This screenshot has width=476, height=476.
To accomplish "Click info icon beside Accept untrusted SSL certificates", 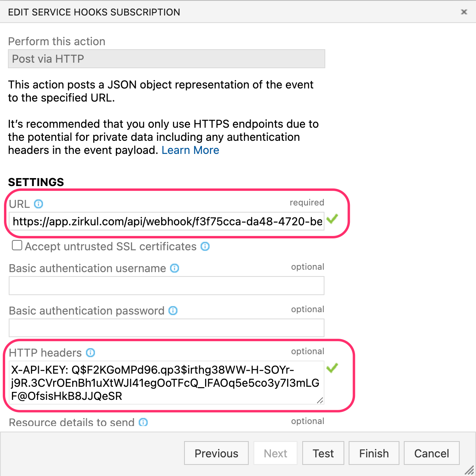I will tap(205, 246).
